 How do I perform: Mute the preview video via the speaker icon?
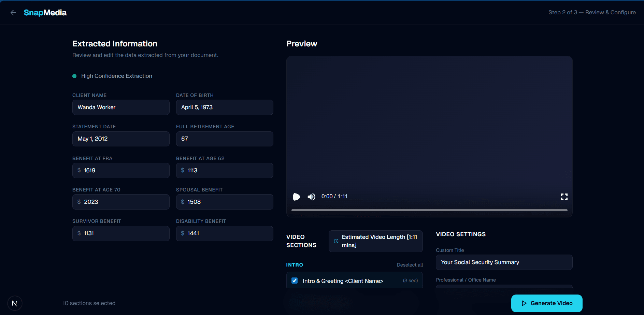(x=311, y=197)
